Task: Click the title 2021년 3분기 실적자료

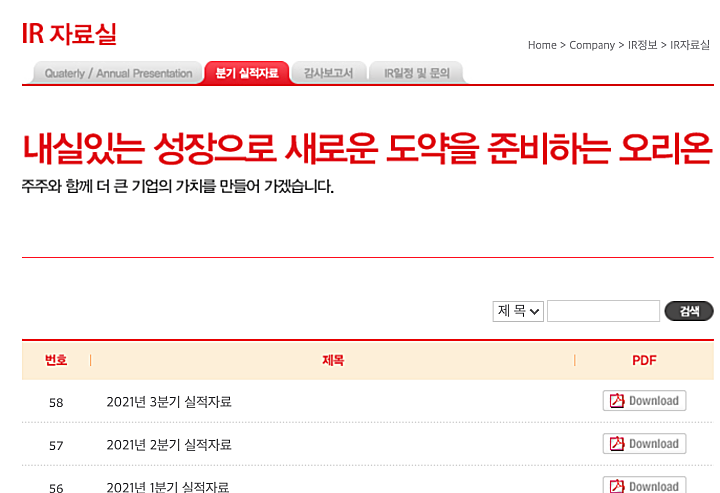Action: click(x=169, y=402)
